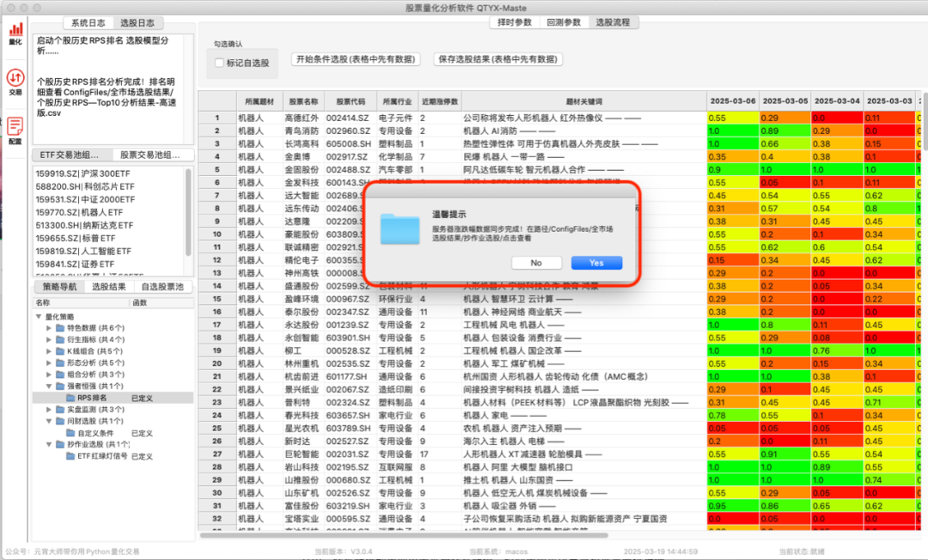Open the 选股流程 tab
This screenshot has height=560, width=928.
pyautogui.click(x=613, y=21)
